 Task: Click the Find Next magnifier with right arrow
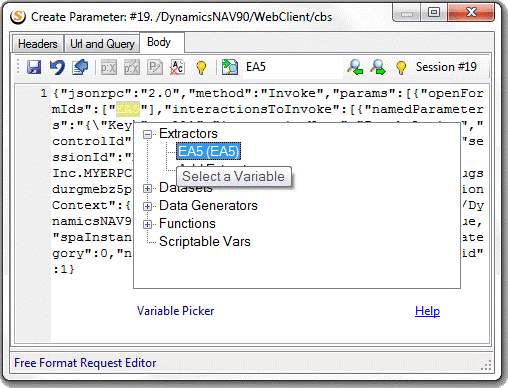click(x=378, y=67)
